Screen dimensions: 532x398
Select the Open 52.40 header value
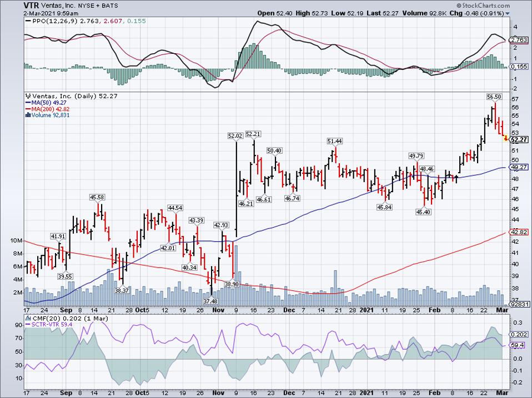click(274, 13)
